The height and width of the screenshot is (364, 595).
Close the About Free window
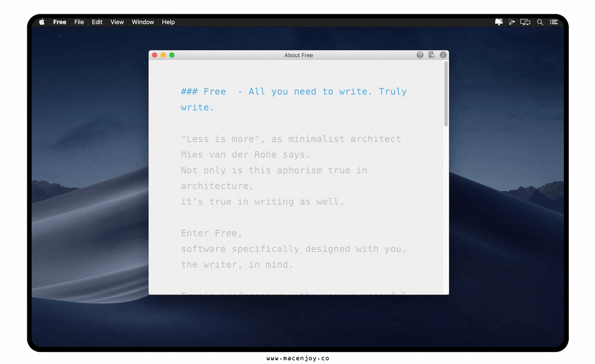pyautogui.click(x=155, y=55)
